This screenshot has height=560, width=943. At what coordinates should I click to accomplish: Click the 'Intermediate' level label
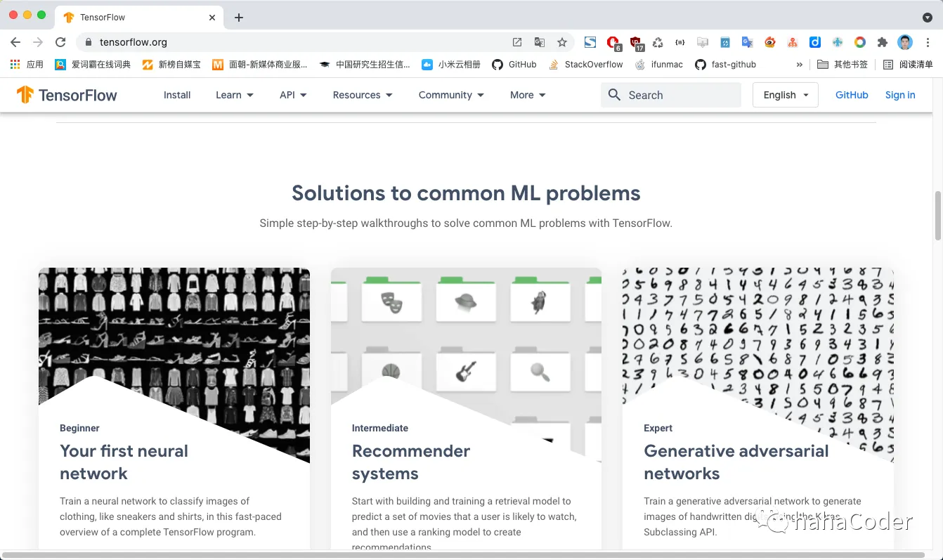(380, 428)
